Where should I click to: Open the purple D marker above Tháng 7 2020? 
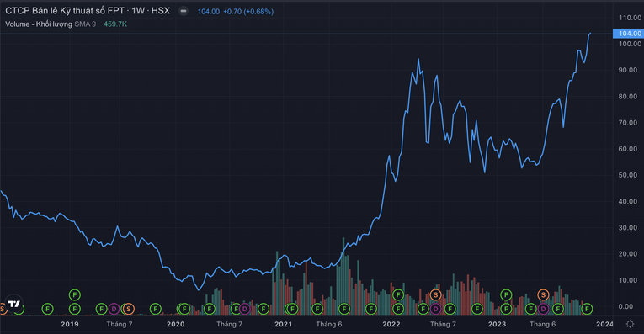point(245,309)
